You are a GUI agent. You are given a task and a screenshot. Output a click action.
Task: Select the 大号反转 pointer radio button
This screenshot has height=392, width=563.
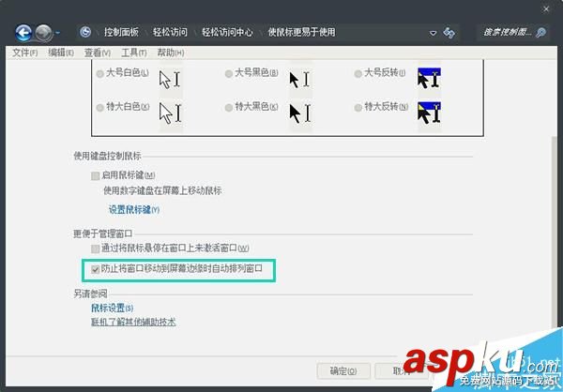click(358, 74)
